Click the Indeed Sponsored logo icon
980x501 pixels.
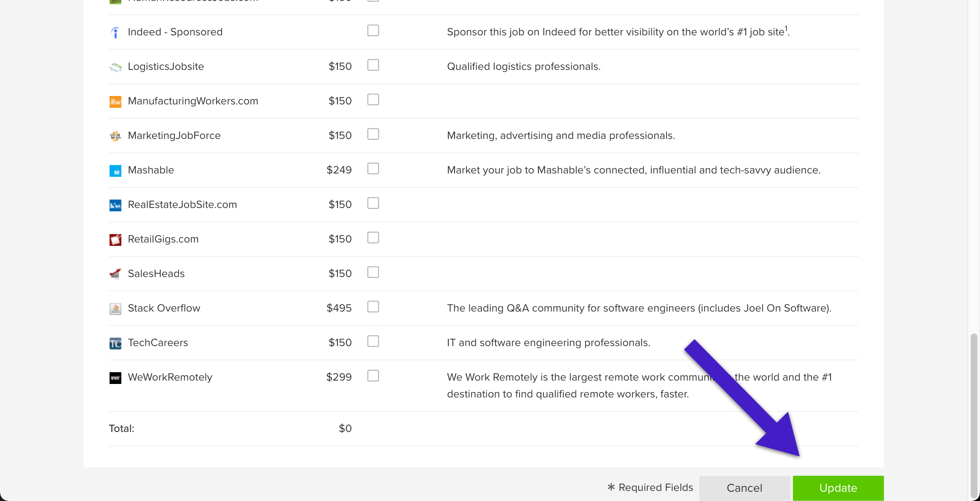[x=115, y=32]
